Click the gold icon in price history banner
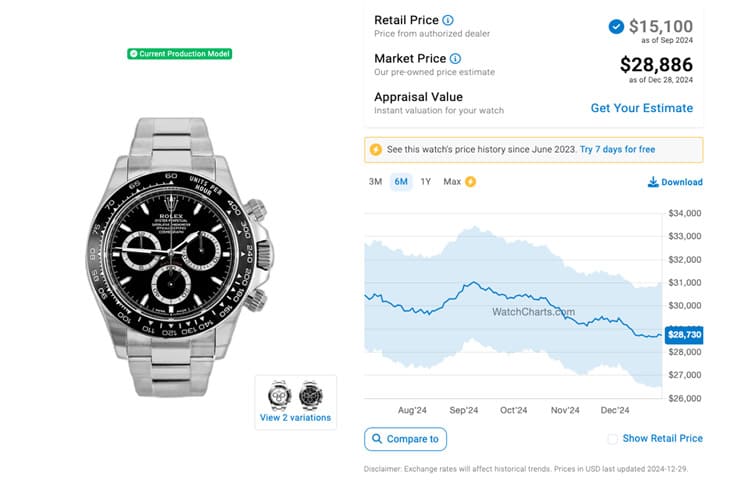Image resolution: width=730 pixels, height=482 pixels. point(376,150)
